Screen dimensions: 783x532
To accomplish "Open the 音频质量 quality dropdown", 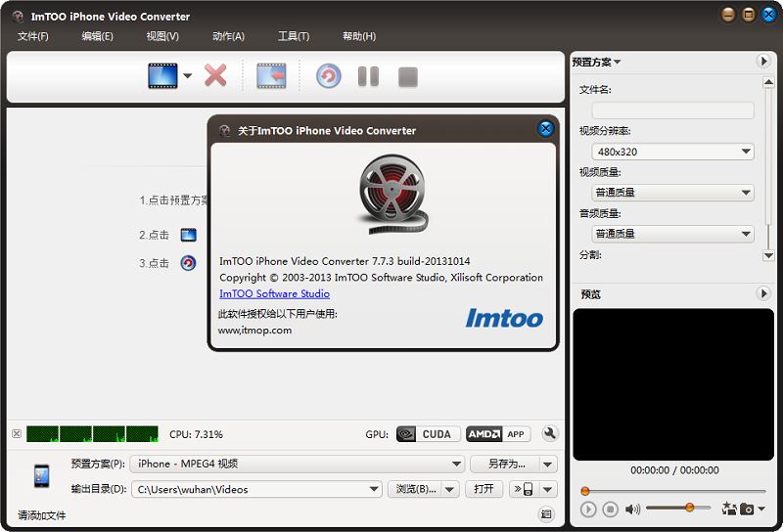I will tap(672, 234).
